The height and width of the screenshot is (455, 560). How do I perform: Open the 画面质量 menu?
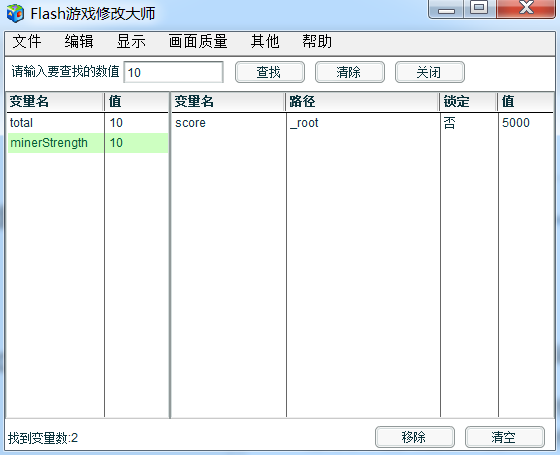tap(198, 41)
